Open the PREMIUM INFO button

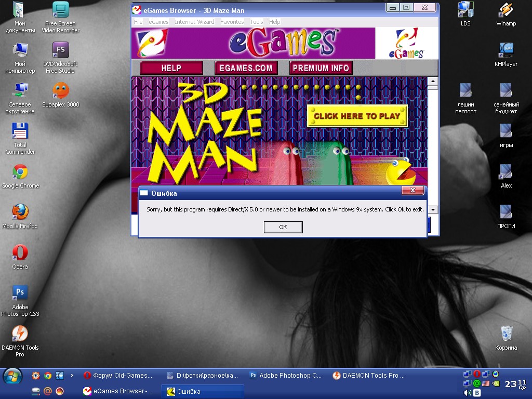pos(321,68)
